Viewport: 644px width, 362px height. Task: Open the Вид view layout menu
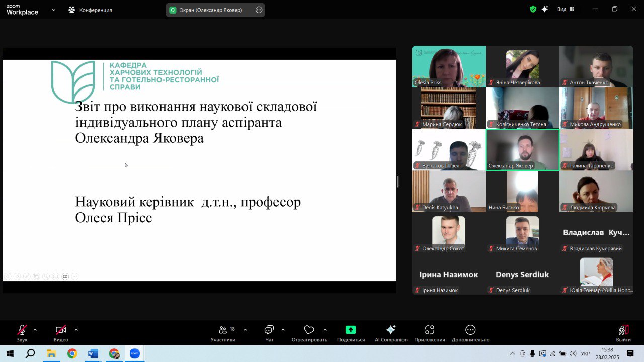click(x=566, y=9)
